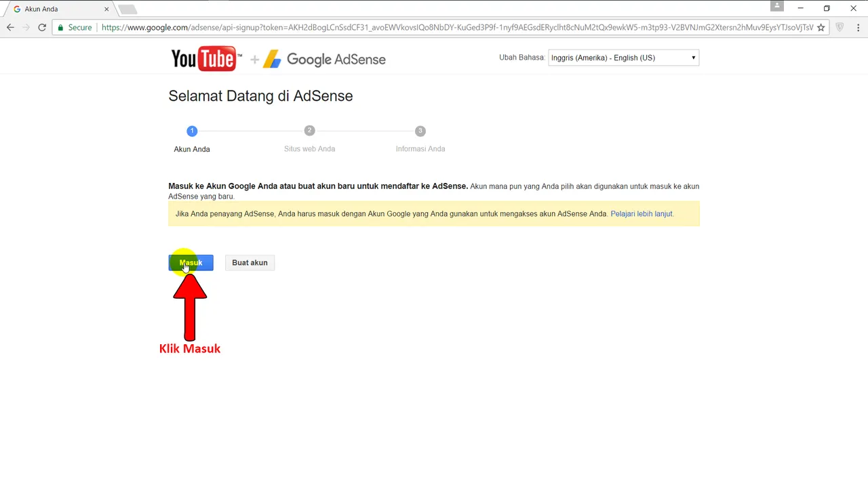This screenshot has width=868, height=477.
Task: Minimize the Chrome window
Action: (x=801, y=9)
